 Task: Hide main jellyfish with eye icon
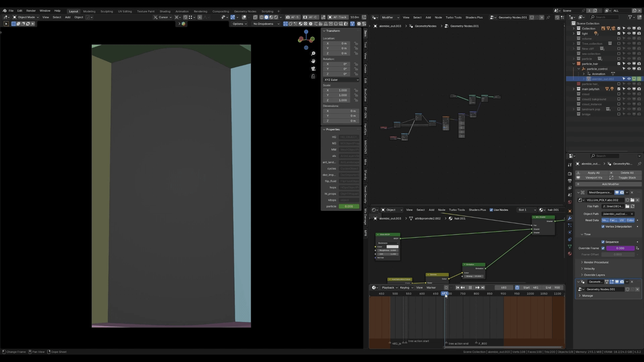(x=629, y=89)
